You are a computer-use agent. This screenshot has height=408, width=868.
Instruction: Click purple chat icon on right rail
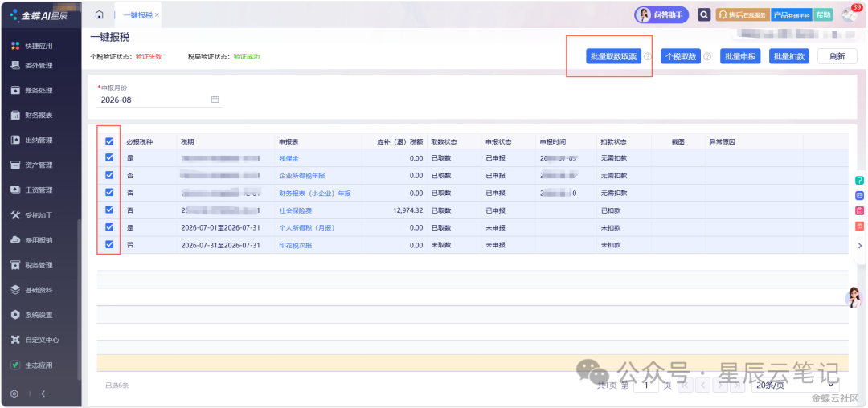click(x=860, y=195)
